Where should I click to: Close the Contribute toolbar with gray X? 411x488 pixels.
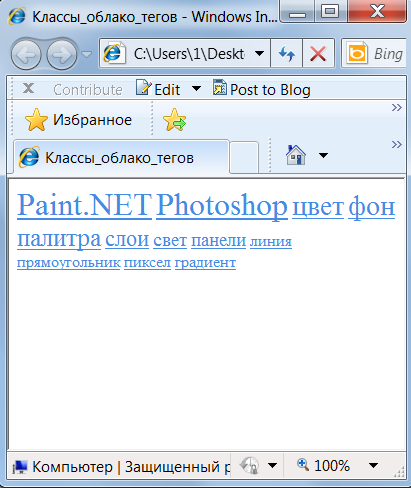[x=29, y=89]
